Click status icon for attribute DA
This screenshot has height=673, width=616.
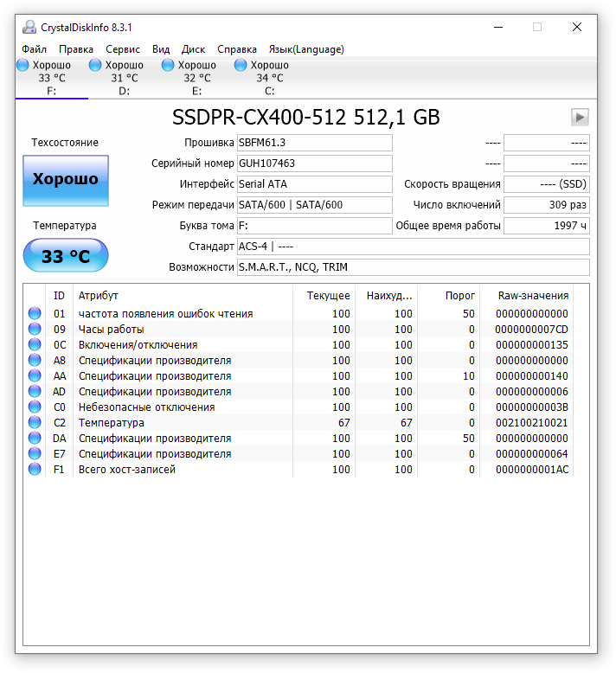(35, 438)
